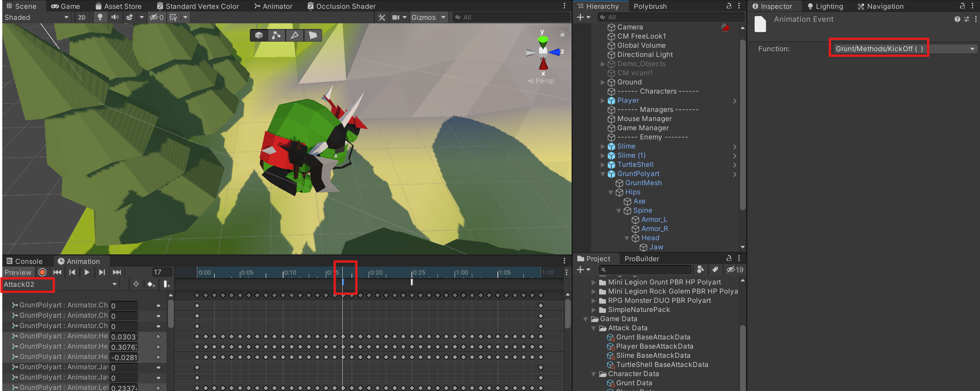Viewport: 980px width, 391px height.
Task: Go to the next keyframe
Action: pyautogui.click(x=102, y=272)
